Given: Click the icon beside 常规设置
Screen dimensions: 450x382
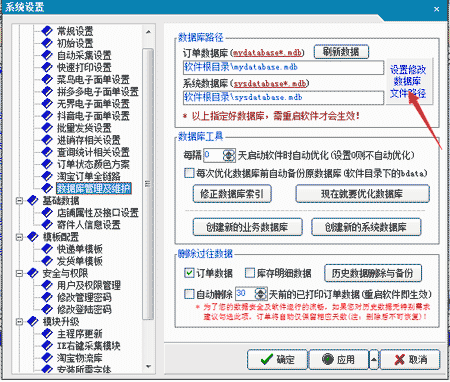Looking at the screenshot, I should [x=47, y=31].
